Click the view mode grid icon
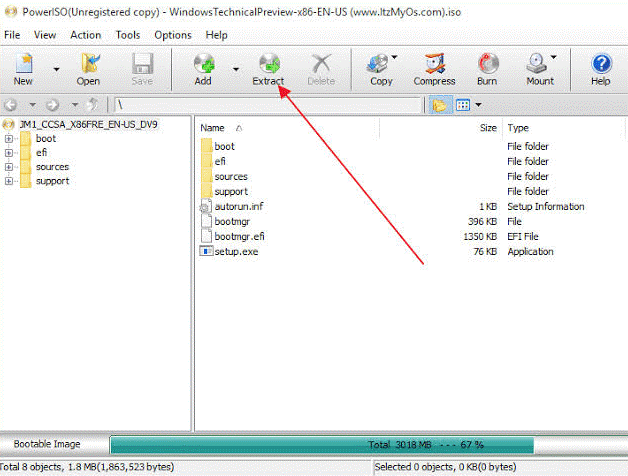The height and width of the screenshot is (476, 628). [463, 105]
